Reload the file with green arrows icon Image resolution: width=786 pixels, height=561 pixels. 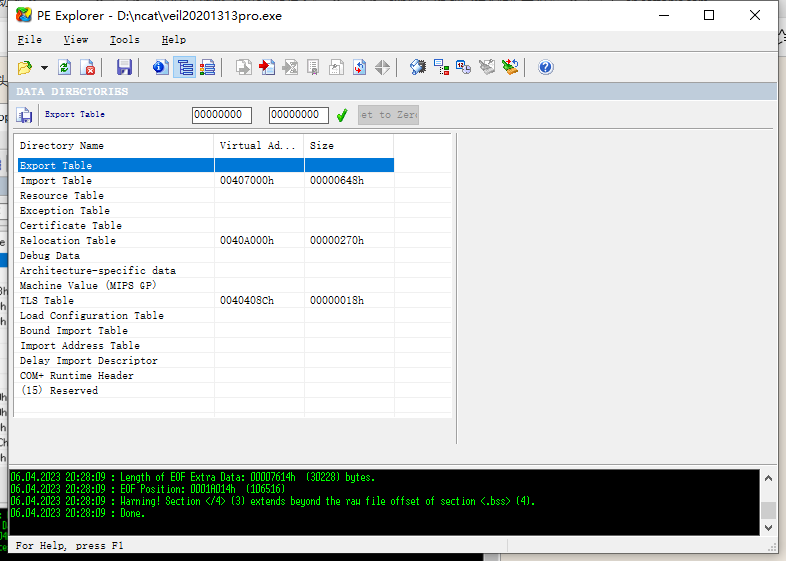tap(64, 67)
